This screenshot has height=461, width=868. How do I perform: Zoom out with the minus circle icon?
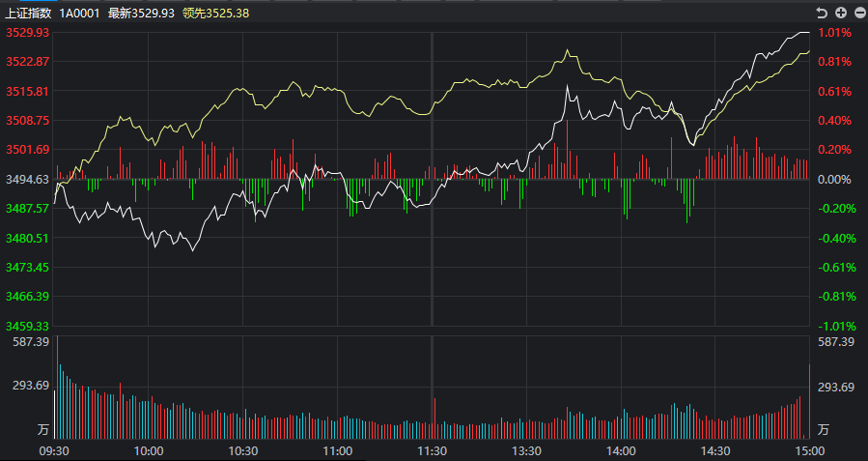tap(861, 13)
